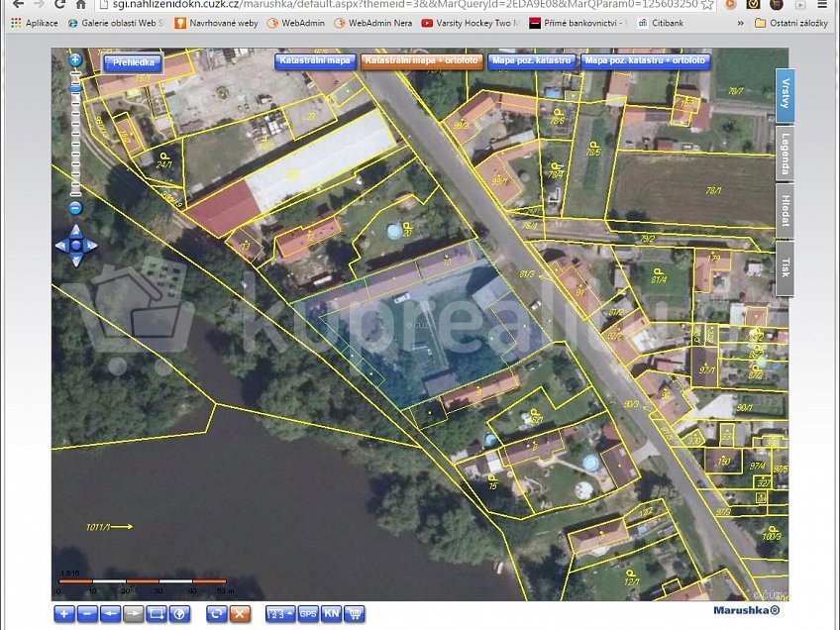Open the Vrstvy side tab
Screen dimensions: 840x630
click(x=785, y=95)
